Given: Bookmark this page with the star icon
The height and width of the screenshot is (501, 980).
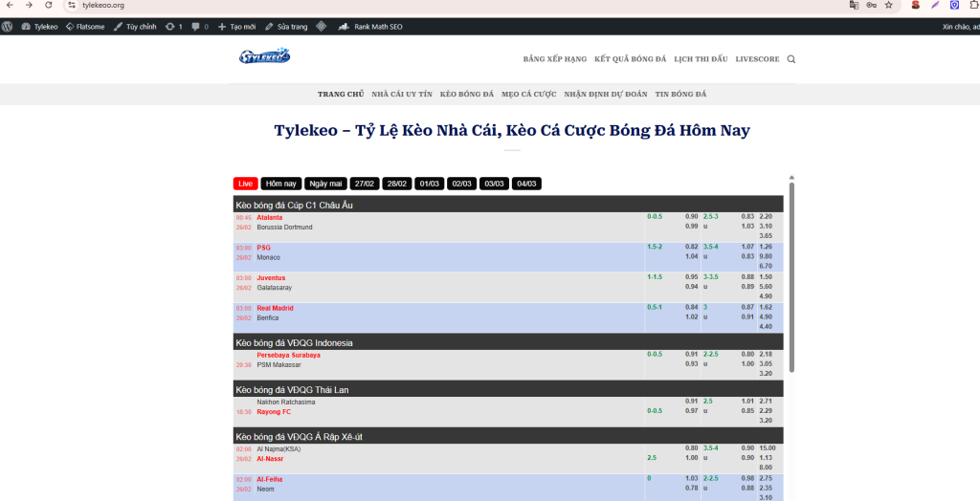Looking at the screenshot, I should click(x=889, y=5).
